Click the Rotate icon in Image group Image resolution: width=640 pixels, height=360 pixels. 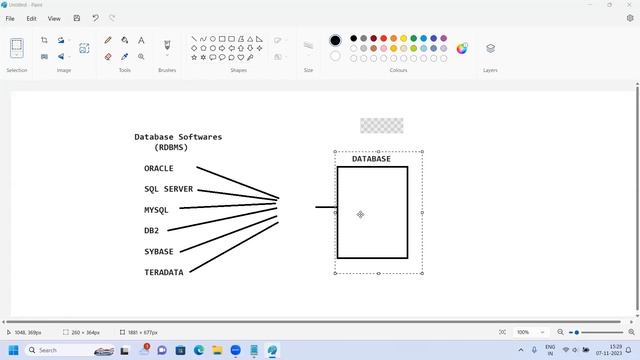(x=61, y=40)
